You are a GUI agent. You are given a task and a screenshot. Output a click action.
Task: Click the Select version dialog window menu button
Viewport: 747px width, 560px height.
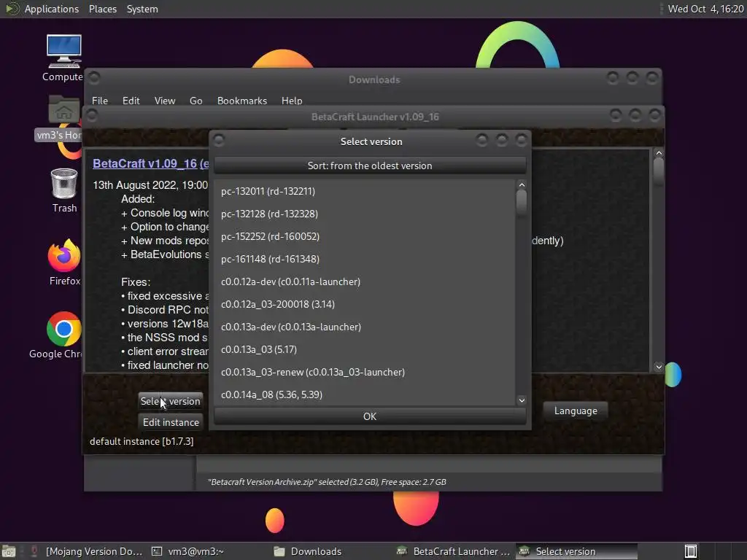click(x=219, y=140)
